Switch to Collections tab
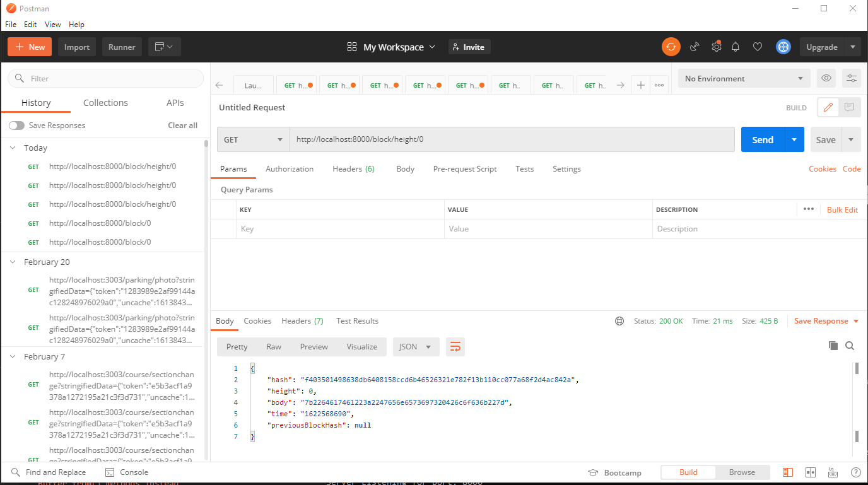The height and width of the screenshot is (485, 868). coord(105,103)
